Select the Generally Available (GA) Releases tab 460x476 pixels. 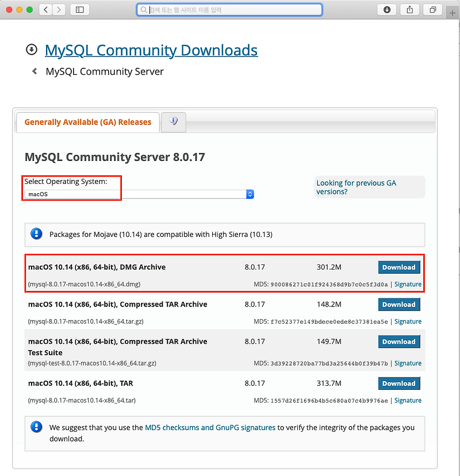coord(87,122)
